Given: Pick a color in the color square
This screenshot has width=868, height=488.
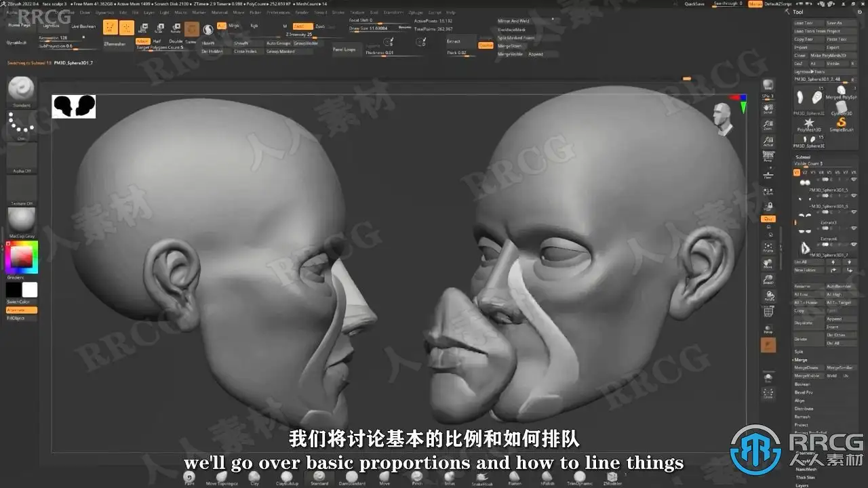Looking at the screenshot, I should [22, 257].
